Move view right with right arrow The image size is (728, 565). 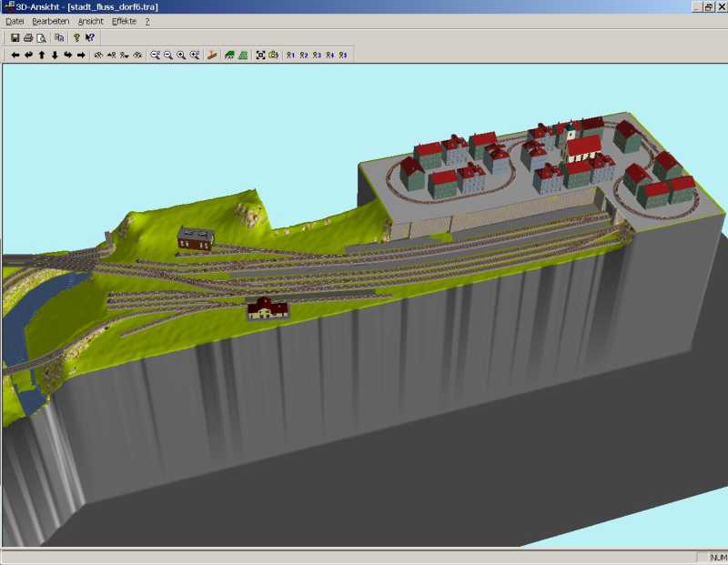click(x=81, y=55)
